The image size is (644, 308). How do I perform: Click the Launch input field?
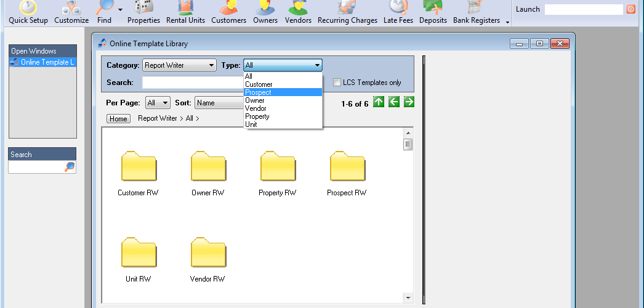[x=584, y=9]
